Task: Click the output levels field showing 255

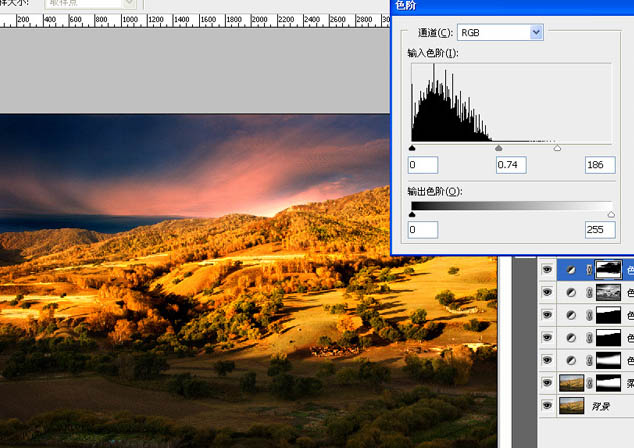Action: click(x=600, y=230)
